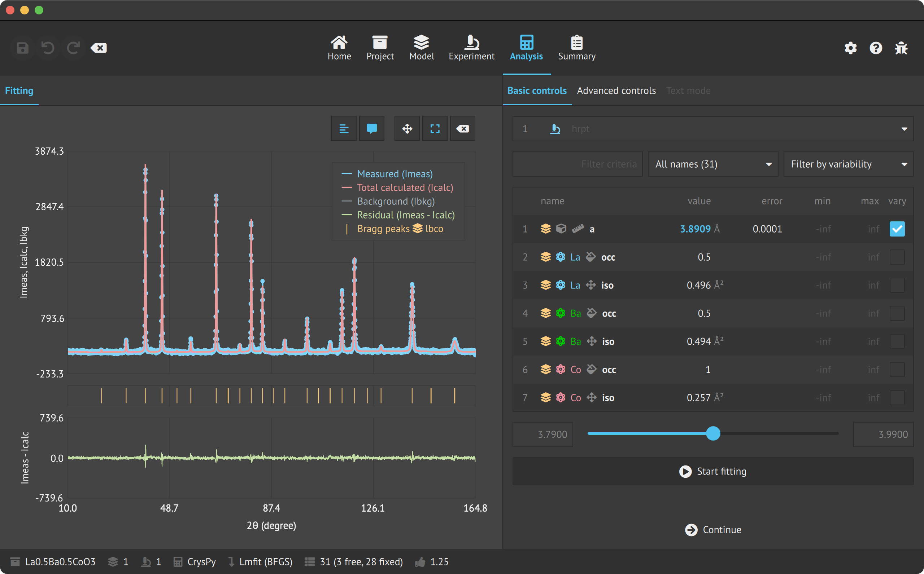This screenshot has width=924, height=574.
Task: Reset chart axes with backspace icon
Action: 462,129
